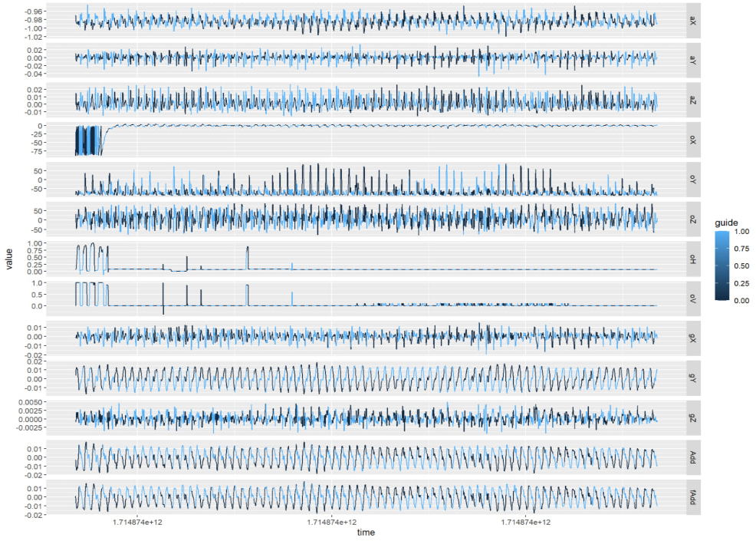
Task: Click the Add facet strip label
Action: point(692,458)
